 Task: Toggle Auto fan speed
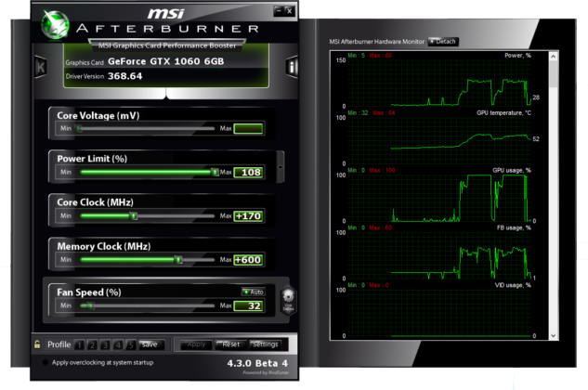253,292
